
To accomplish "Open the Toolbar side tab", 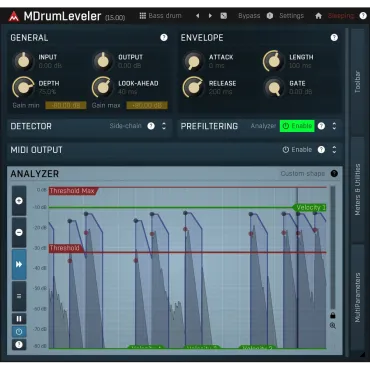I will click(357, 82).
